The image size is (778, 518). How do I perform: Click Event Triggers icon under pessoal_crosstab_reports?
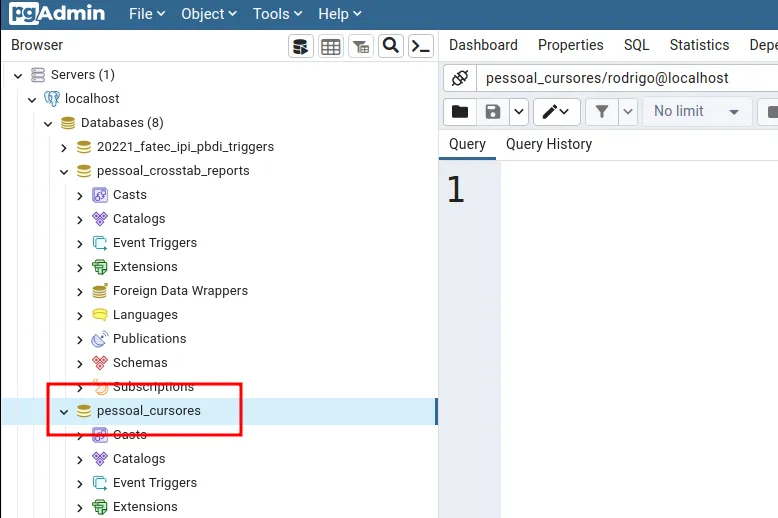(100, 243)
